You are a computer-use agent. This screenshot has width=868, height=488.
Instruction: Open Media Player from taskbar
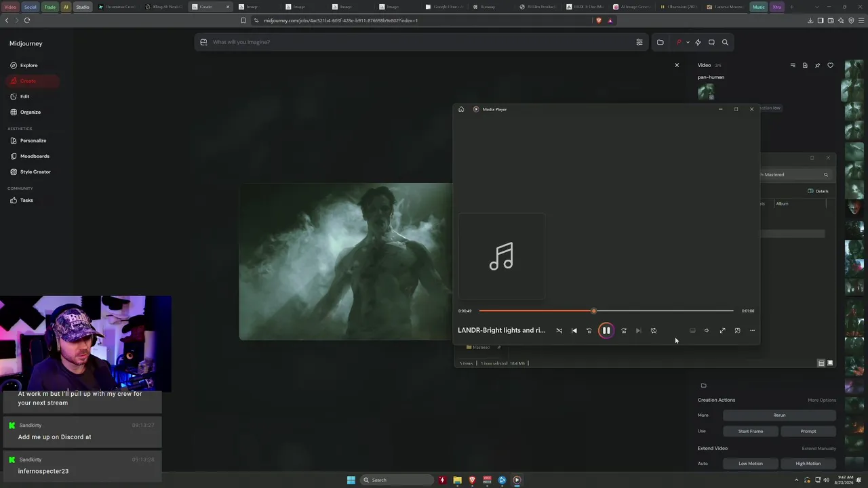pyautogui.click(x=517, y=480)
